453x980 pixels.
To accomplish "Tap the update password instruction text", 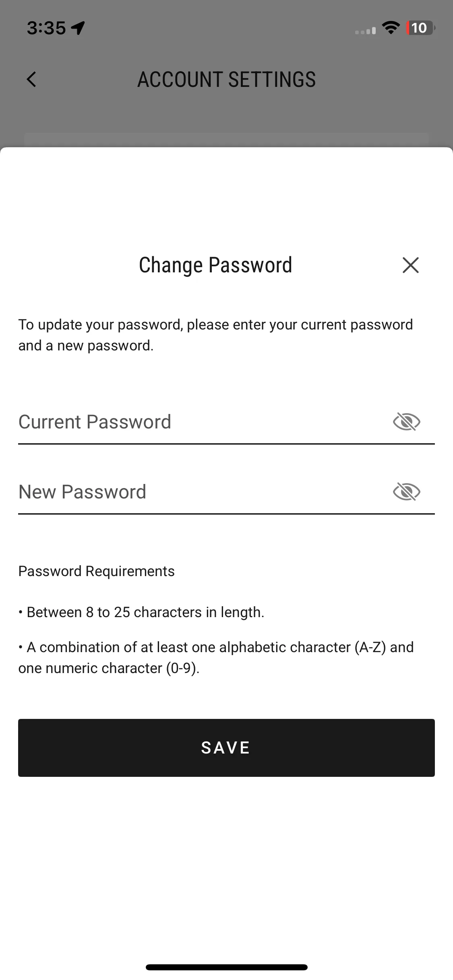I will [x=215, y=335].
